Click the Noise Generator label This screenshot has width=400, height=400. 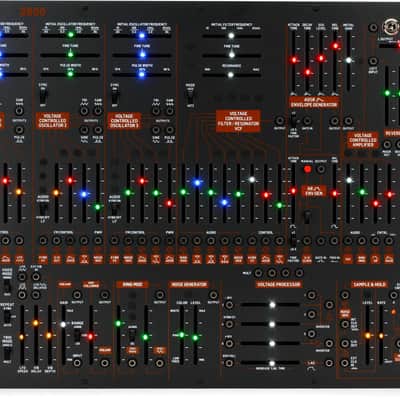coord(189,284)
